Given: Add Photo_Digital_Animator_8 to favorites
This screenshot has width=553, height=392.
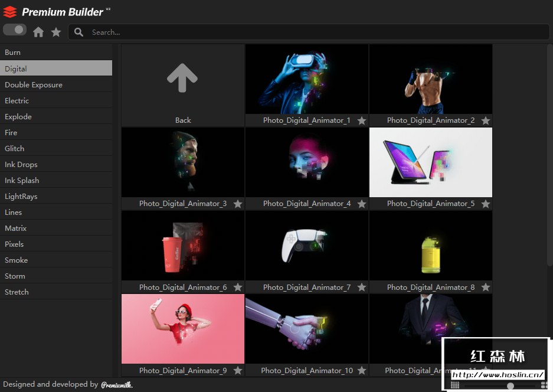Looking at the screenshot, I should point(486,287).
